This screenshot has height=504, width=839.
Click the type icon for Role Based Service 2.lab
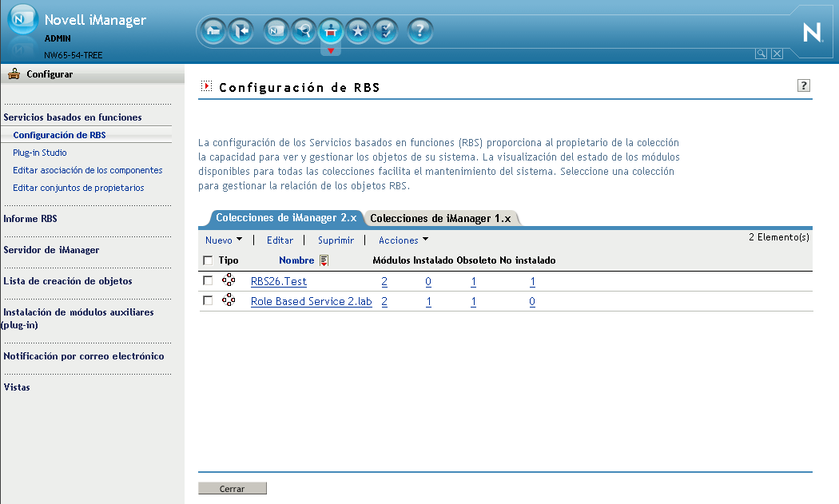[229, 300]
